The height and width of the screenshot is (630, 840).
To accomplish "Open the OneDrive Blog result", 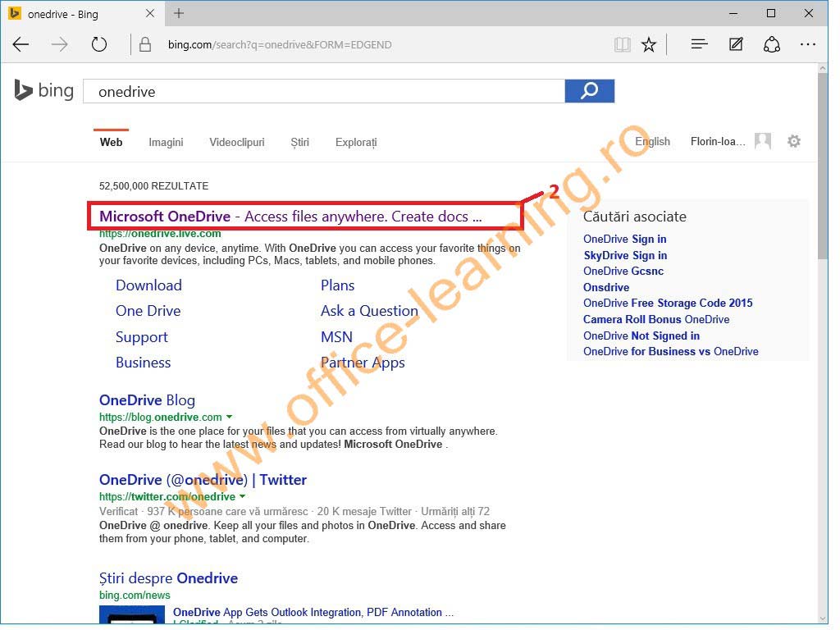I will coord(148,400).
